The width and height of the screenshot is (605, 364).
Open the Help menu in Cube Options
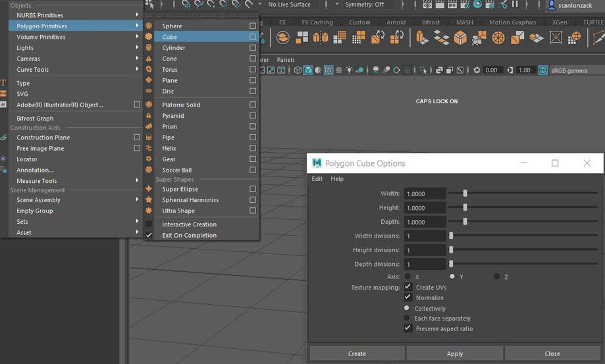click(x=337, y=179)
